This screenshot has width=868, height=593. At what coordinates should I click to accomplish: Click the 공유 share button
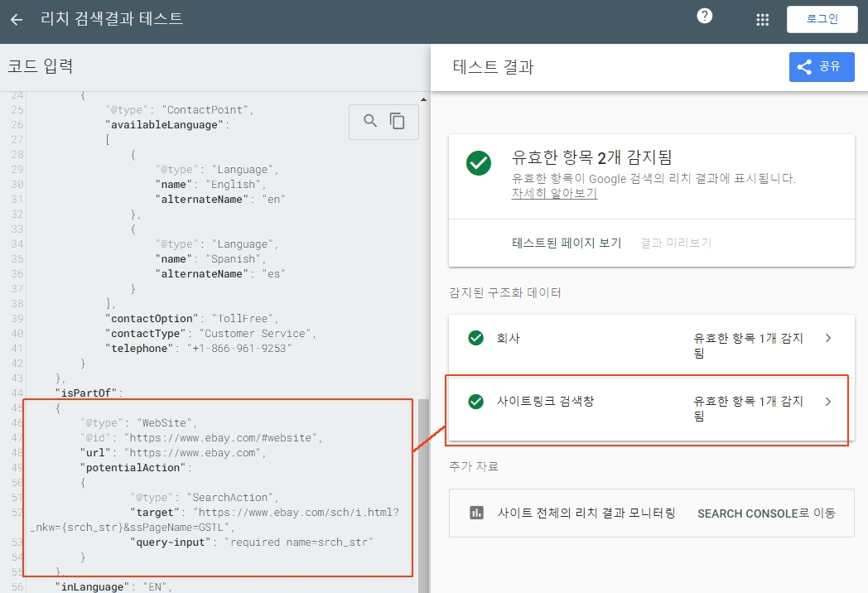822,67
